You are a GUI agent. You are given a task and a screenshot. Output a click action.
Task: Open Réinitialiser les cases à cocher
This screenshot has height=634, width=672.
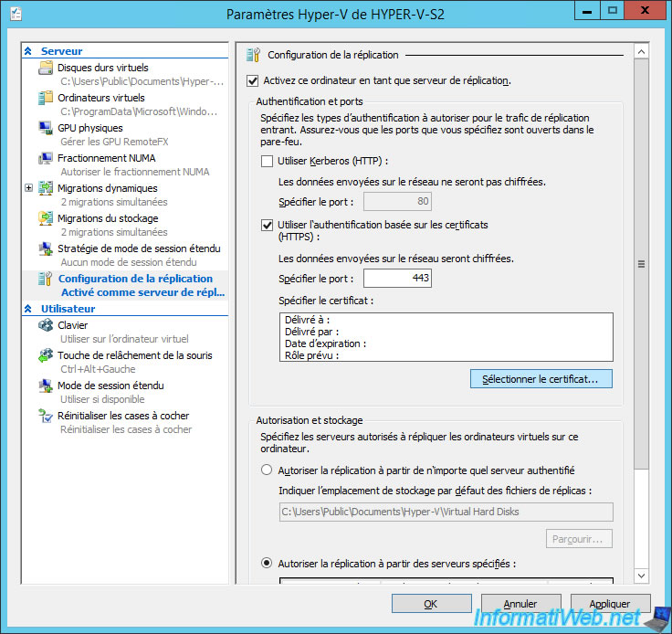123,416
